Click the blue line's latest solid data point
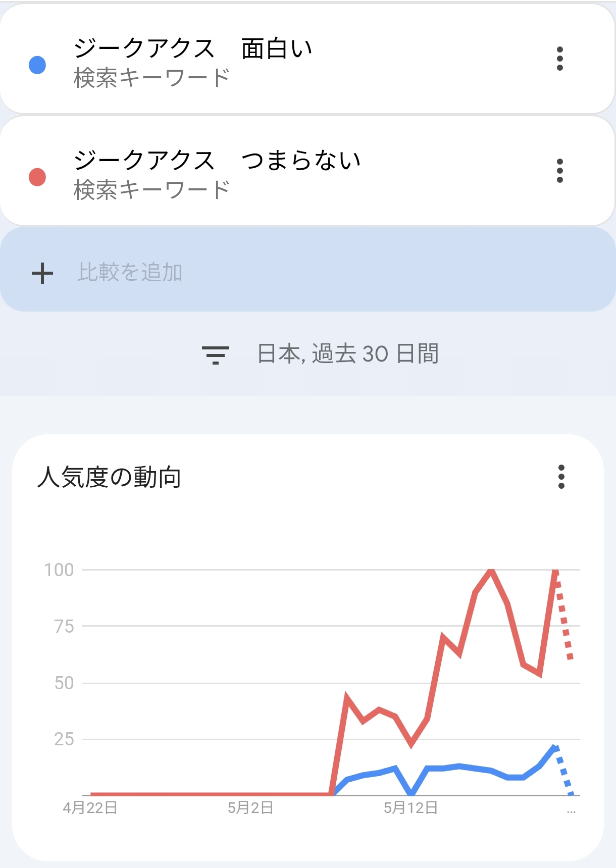 tap(554, 748)
